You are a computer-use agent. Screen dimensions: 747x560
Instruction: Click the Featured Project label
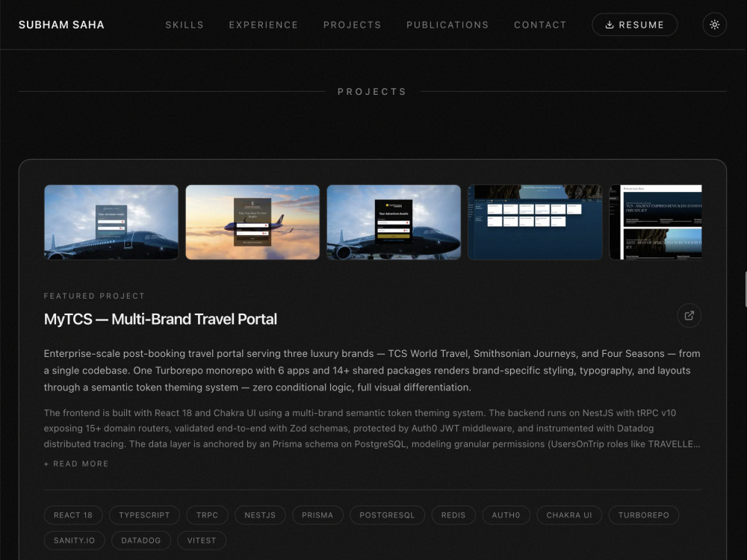click(x=94, y=296)
